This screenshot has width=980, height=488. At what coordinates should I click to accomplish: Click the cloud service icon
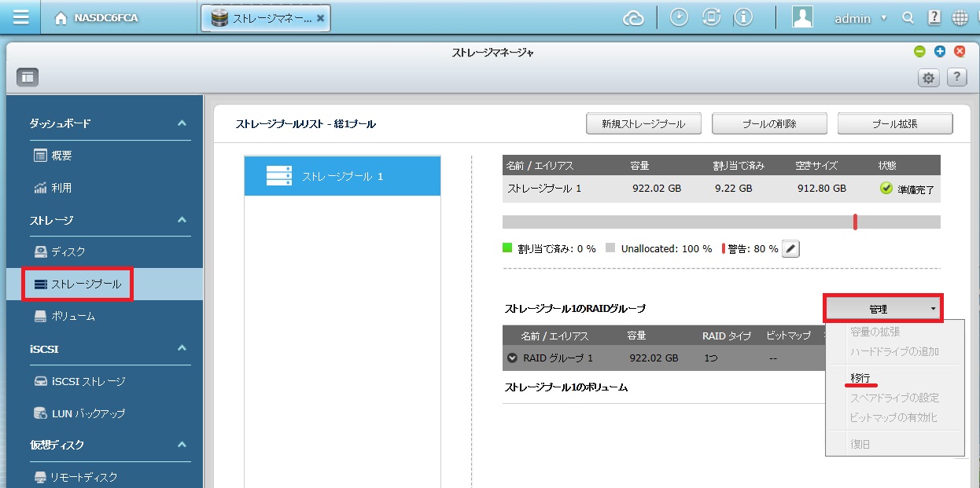[x=633, y=18]
